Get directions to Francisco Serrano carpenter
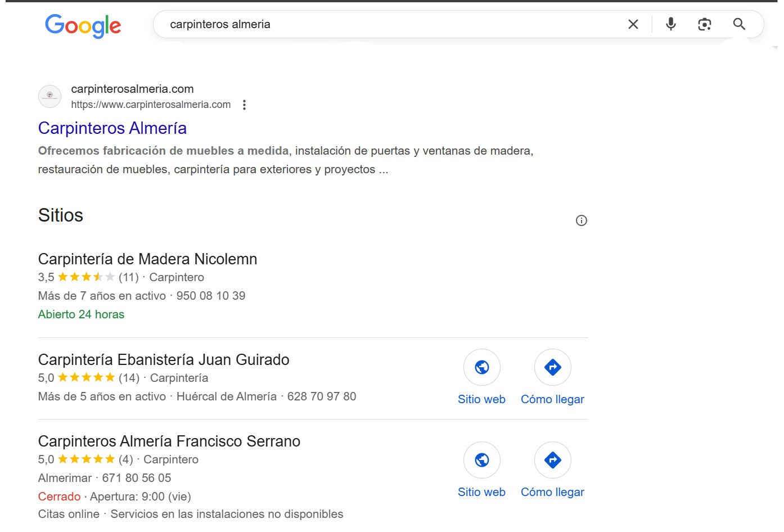 [553, 460]
